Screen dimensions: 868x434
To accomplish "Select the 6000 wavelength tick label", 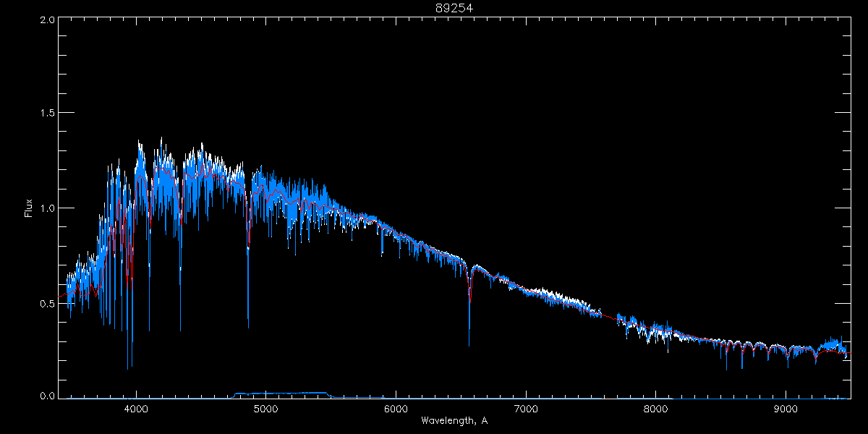I will tap(396, 408).
